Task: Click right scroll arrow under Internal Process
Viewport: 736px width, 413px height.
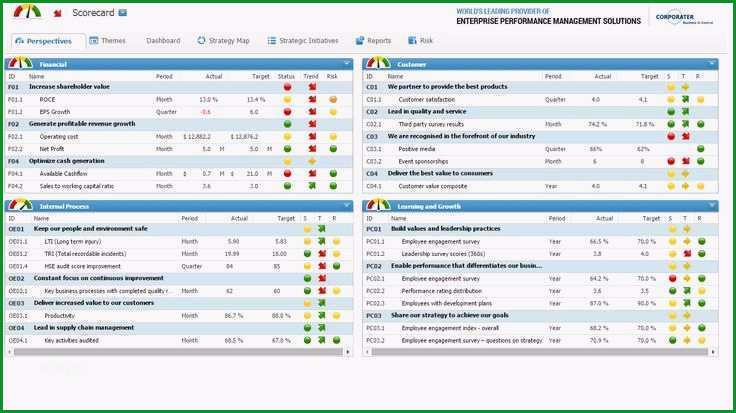Action: [348, 352]
